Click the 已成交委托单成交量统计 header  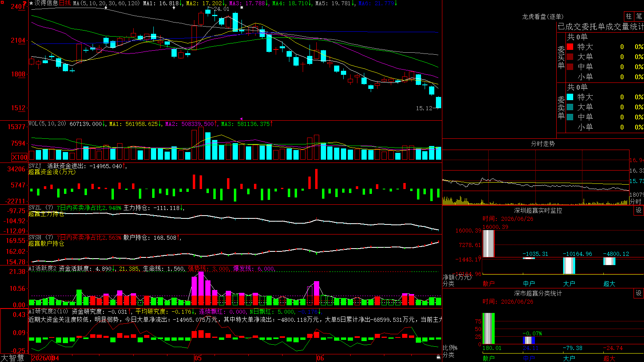(601, 27)
